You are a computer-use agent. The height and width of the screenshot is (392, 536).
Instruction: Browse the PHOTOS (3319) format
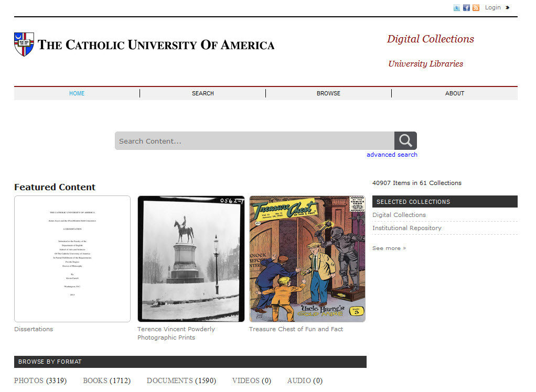40,380
